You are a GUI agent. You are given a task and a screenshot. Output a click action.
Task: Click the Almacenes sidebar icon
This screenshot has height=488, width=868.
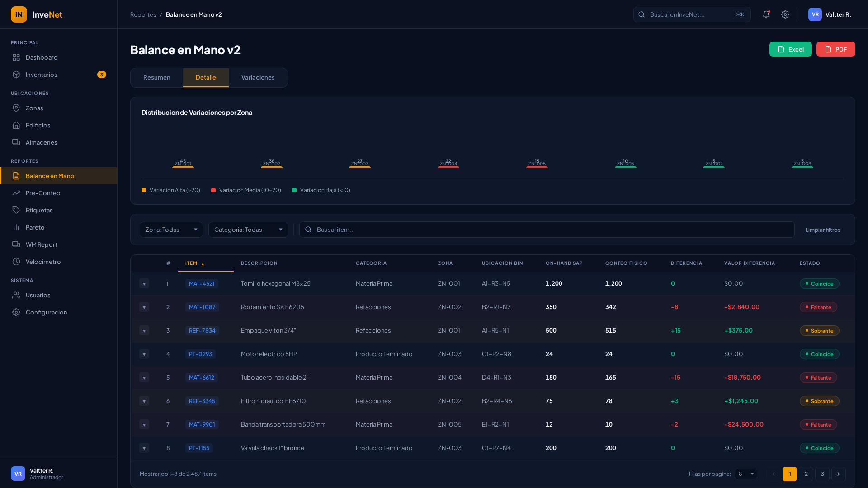16,142
